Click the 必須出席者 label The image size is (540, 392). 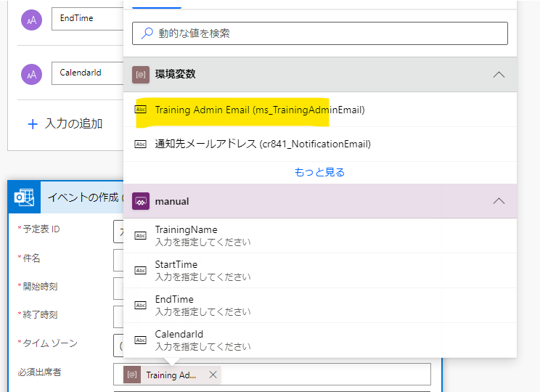pyautogui.click(x=40, y=372)
